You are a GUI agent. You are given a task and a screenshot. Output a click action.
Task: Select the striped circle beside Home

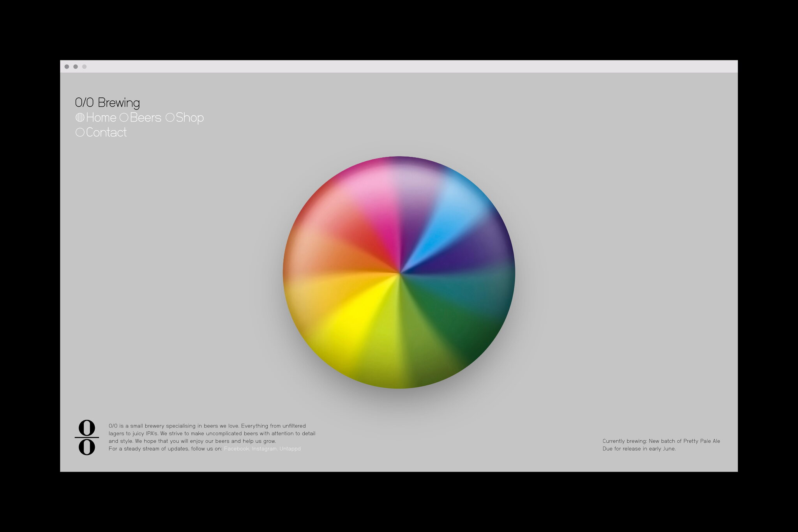(x=80, y=117)
